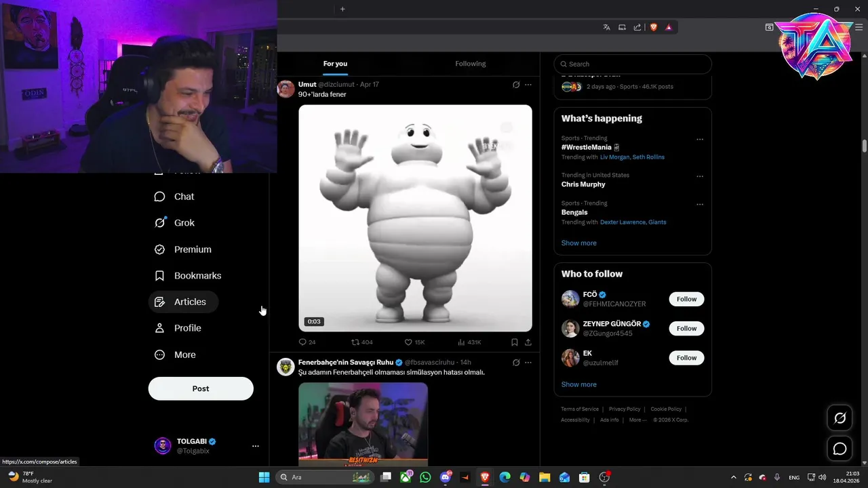Viewport: 868px width, 488px height.
Task: View analytics for Umut's post 431K views
Action: tap(469, 342)
